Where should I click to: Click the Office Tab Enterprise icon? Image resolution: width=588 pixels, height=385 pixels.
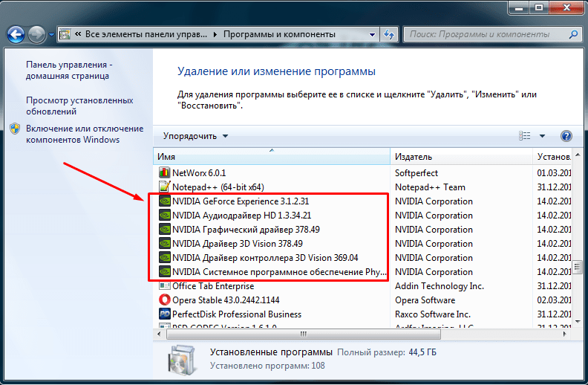pos(164,285)
